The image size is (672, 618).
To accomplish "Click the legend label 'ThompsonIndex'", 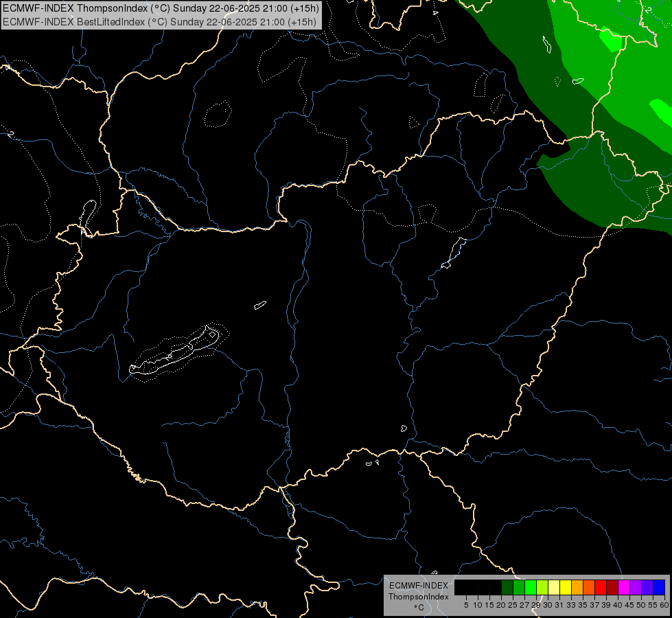I will tap(418, 597).
